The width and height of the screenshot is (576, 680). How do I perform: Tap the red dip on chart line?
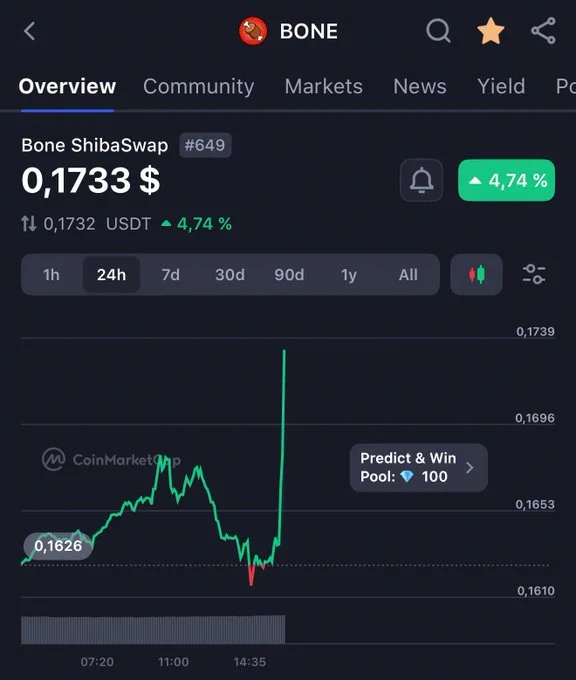(251, 577)
